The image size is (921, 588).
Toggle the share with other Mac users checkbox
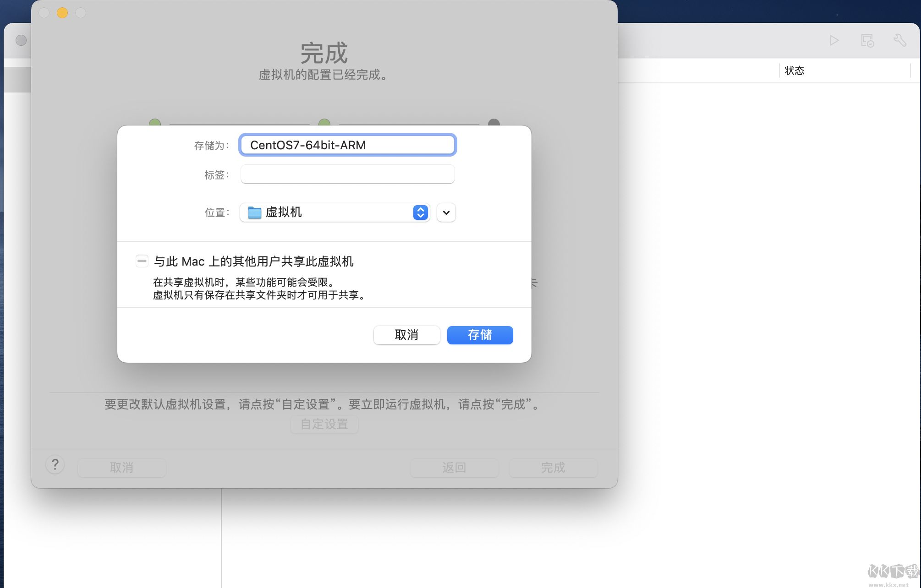pyautogui.click(x=142, y=261)
